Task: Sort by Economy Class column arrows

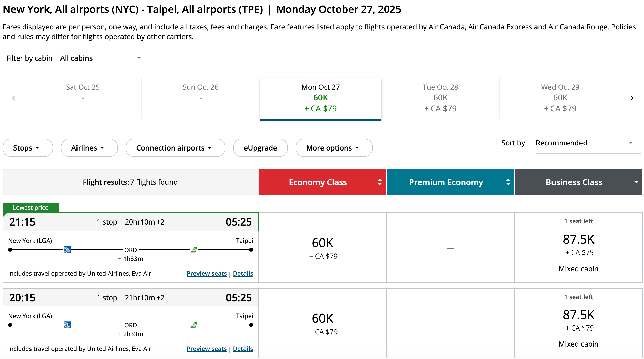Action: 380,182
